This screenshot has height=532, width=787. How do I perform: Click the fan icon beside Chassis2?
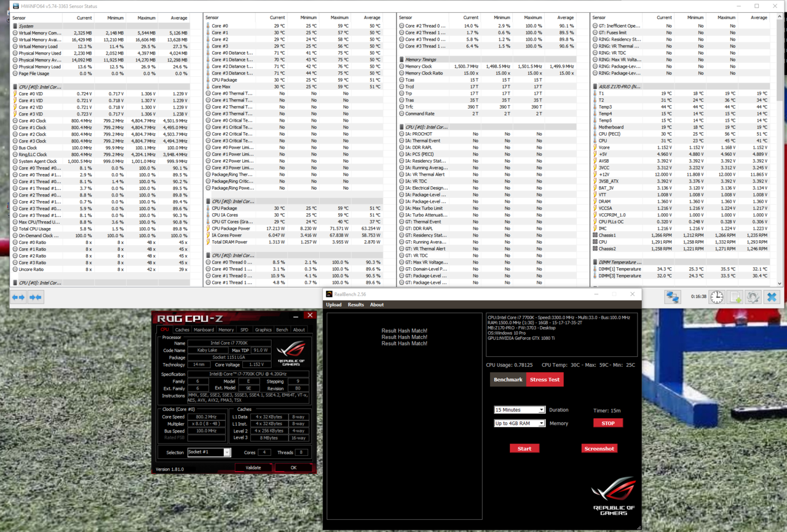(x=595, y=249)
